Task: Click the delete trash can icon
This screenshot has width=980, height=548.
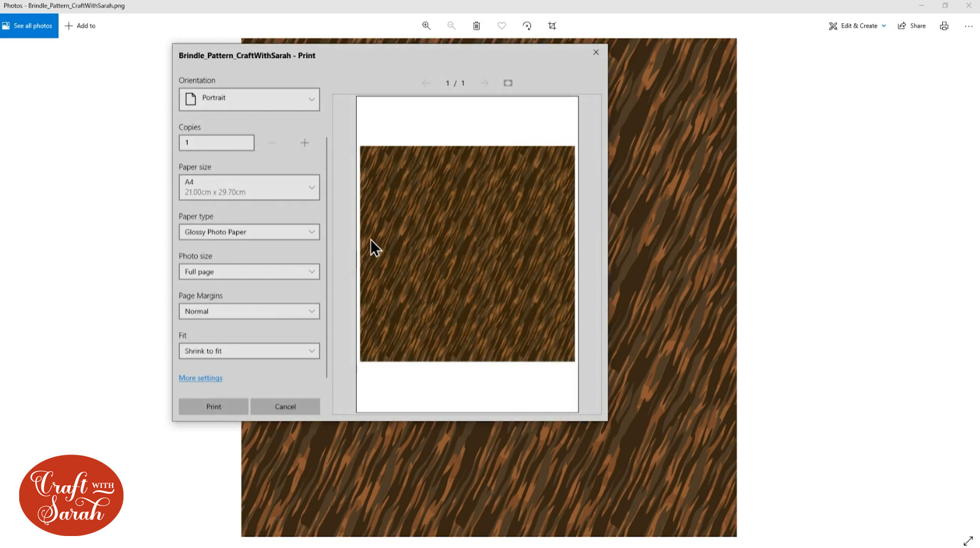Action: (x=477, y=26)
